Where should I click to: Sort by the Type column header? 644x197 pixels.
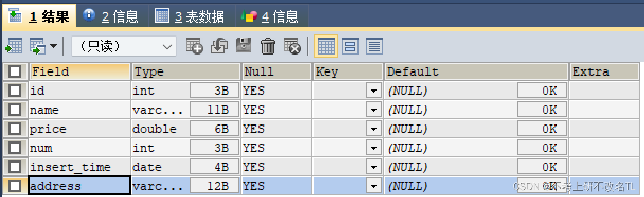pos(186,71)
